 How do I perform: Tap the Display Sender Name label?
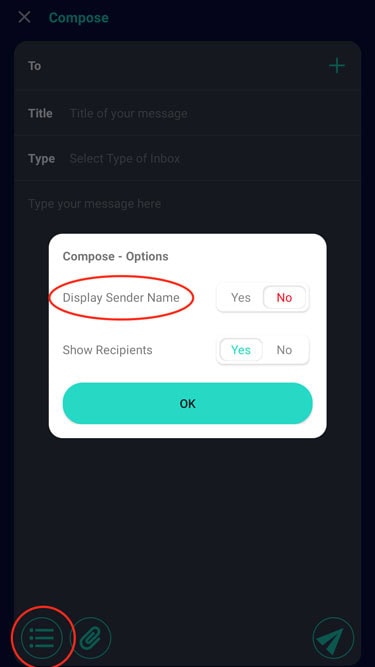click(121, 298)
